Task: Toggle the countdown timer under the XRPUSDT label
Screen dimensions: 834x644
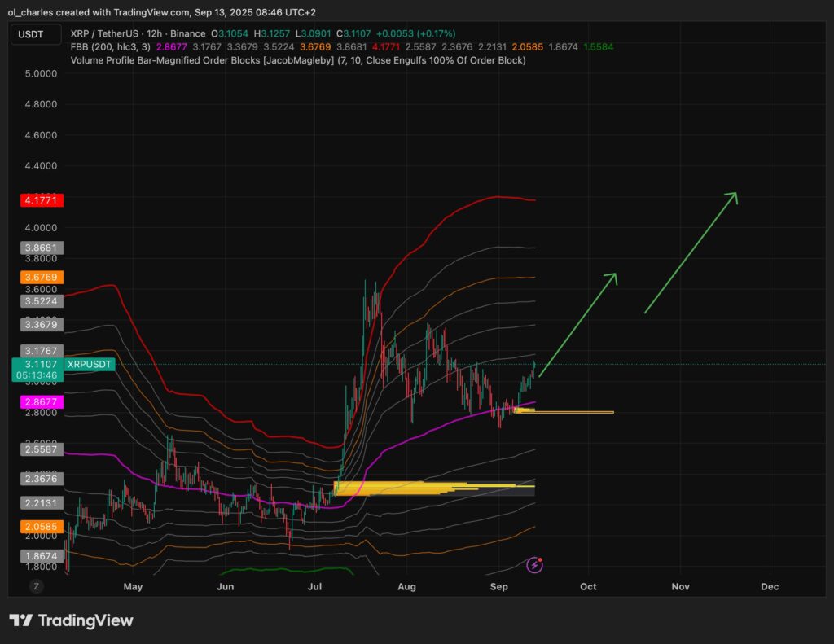Action: 35,375
